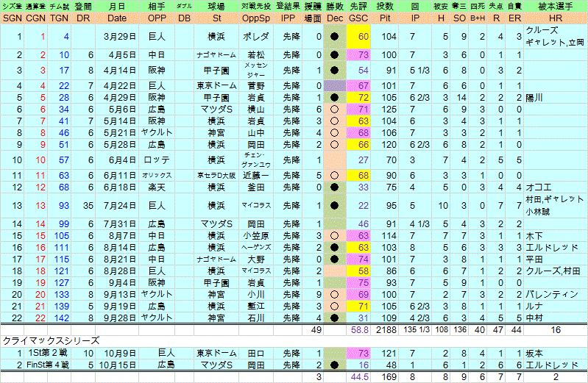Click the 1St第2戦 game label

(x=48, y=354)
